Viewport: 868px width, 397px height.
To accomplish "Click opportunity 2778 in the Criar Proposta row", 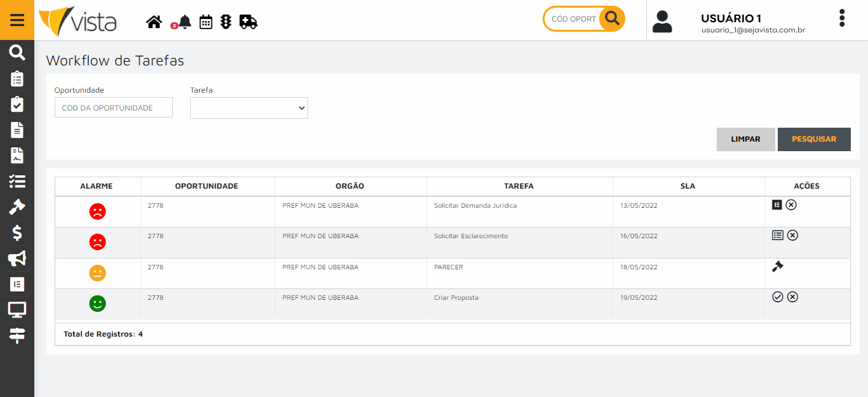I will (156, 298).
